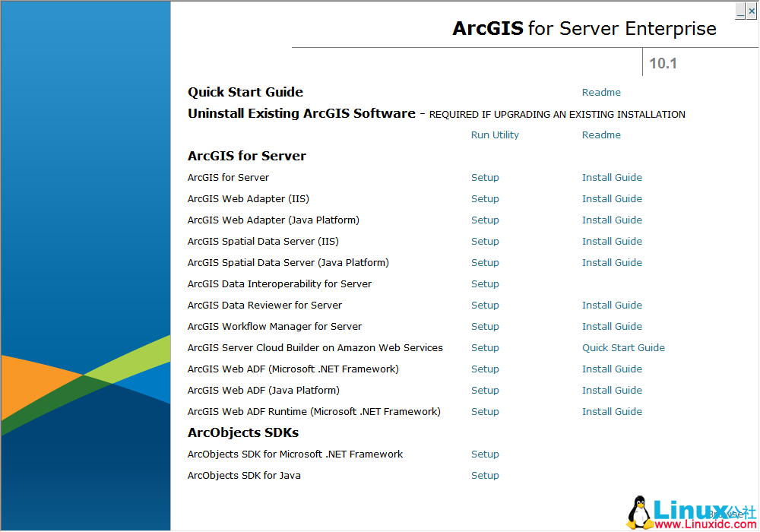Start Setup for ArcObjects SDK for .NET

pyautogui.click(x=485, y=454)
